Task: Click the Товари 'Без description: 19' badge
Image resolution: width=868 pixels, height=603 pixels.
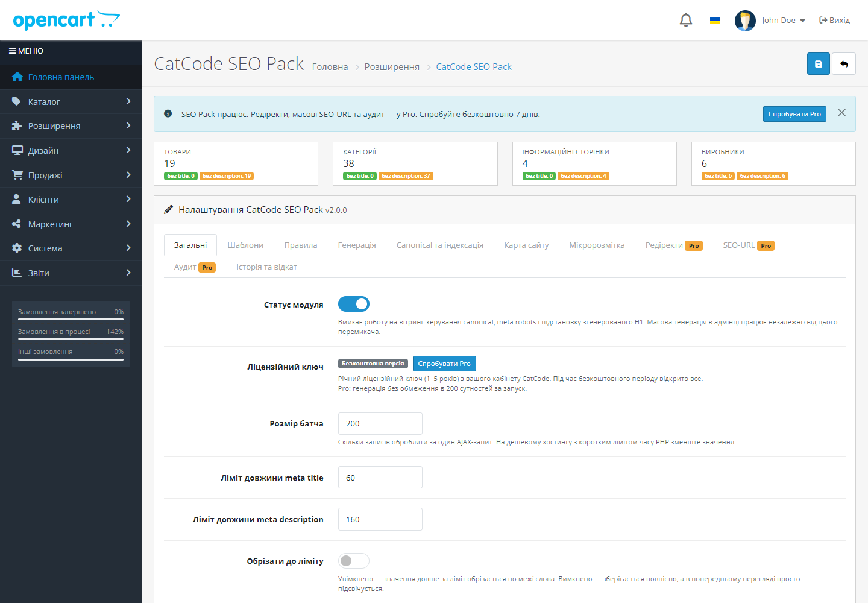Action: coord(227,176)
